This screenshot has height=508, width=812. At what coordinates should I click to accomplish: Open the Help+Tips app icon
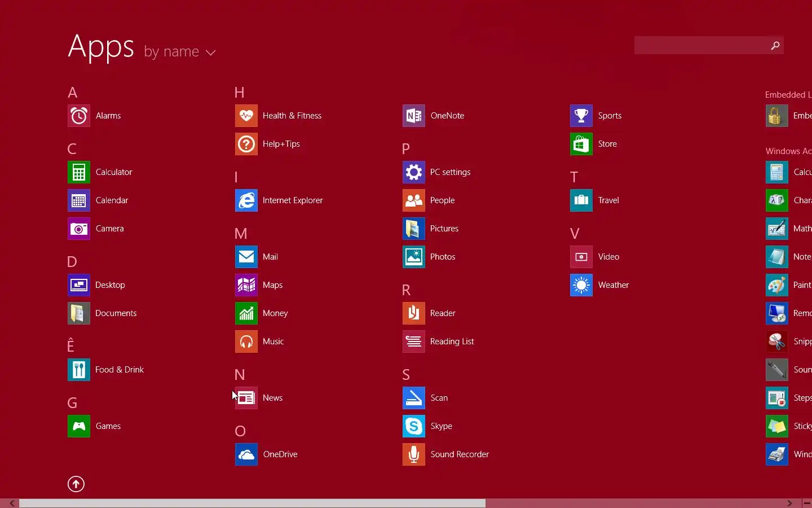(246, 144)
